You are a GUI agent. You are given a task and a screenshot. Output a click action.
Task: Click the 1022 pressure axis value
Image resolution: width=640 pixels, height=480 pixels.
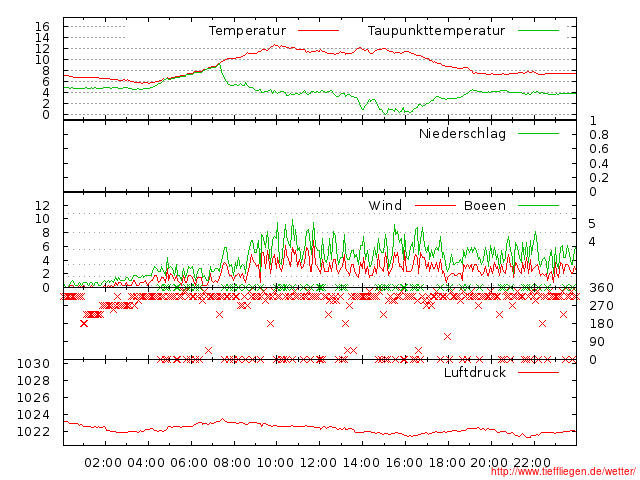[33, 432]
